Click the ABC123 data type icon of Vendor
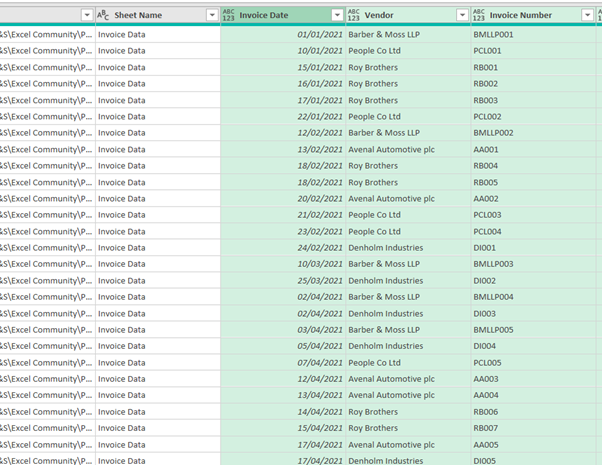602x465 pixels. coord(354,15)
